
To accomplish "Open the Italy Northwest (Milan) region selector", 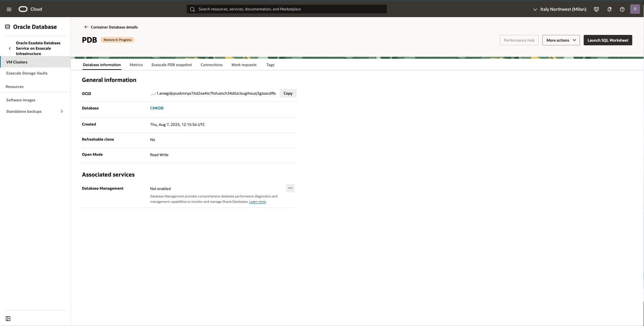I will tap(560, 9).
